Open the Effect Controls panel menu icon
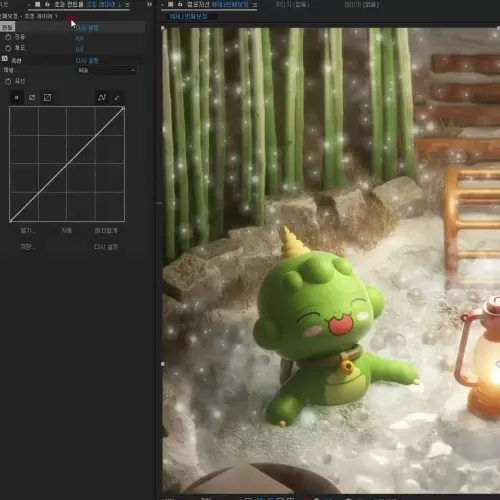 point(127,5)
